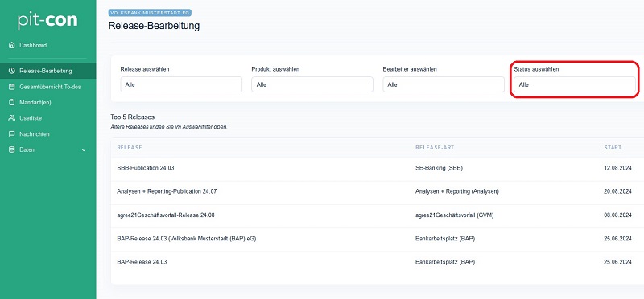644x299 pixels.
Task: Open Gesamtübersicht To-dos page
Action: pyautogui.click(x=50, y=87)
